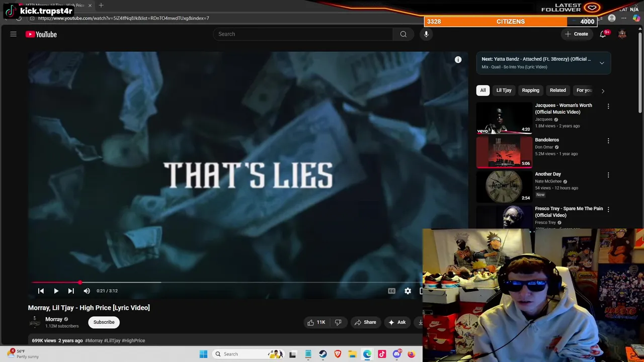644x362 pixels.
Task: Open more options for Spare Me The Pain
Action: coord(608,209)
